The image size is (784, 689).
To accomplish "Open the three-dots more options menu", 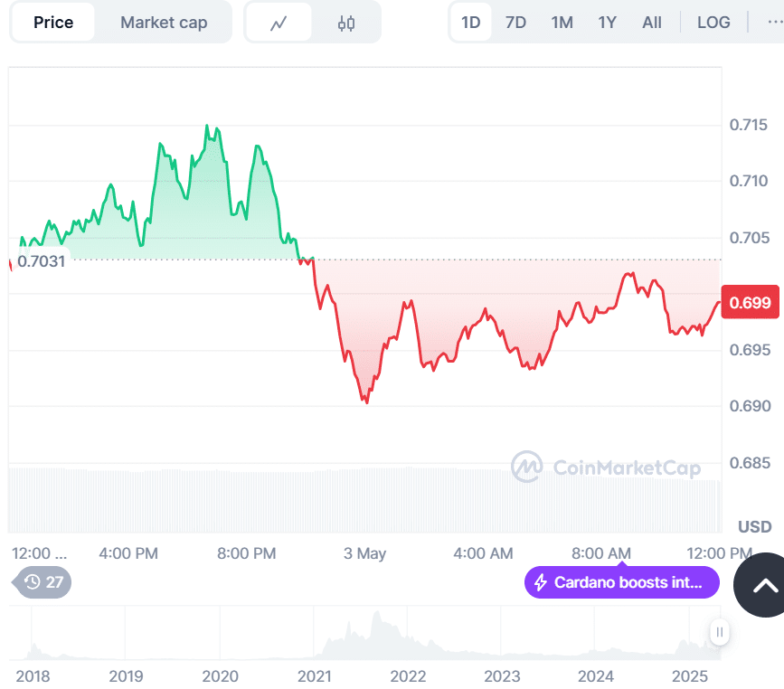I will (x=776, y=23).
